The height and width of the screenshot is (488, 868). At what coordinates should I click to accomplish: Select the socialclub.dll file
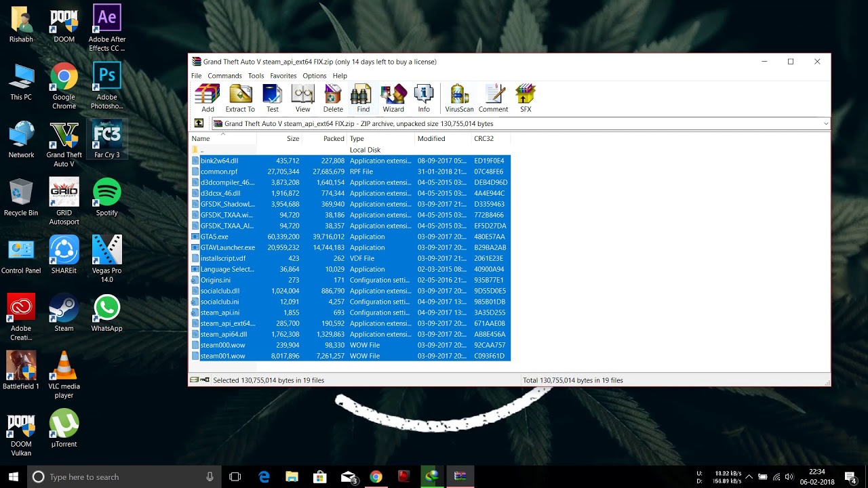tap(350, 291)
